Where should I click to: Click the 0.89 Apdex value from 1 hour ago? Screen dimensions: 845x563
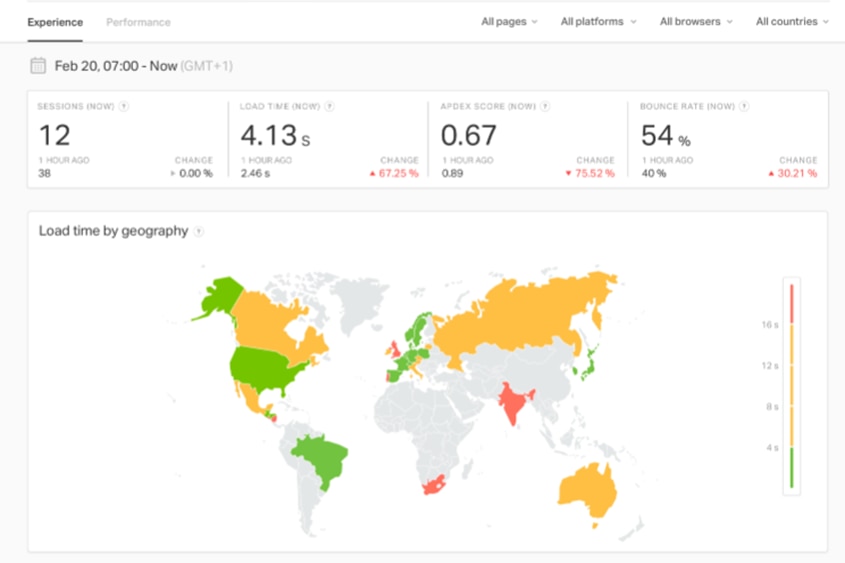(x=452, y=173)
